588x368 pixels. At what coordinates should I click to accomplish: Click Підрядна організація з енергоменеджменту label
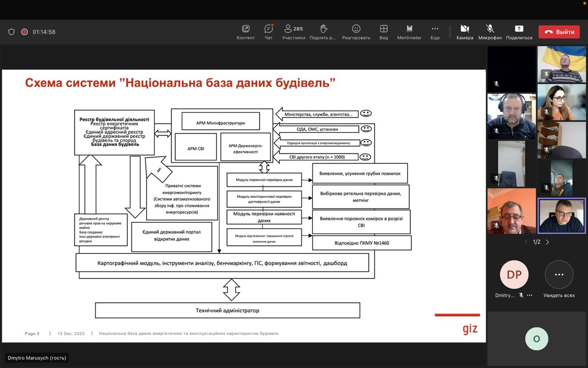[318, 143]
